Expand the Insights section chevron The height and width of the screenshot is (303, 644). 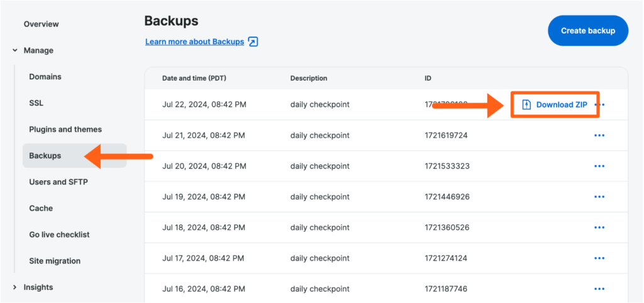pyautogui.click(x=14, y=287)
